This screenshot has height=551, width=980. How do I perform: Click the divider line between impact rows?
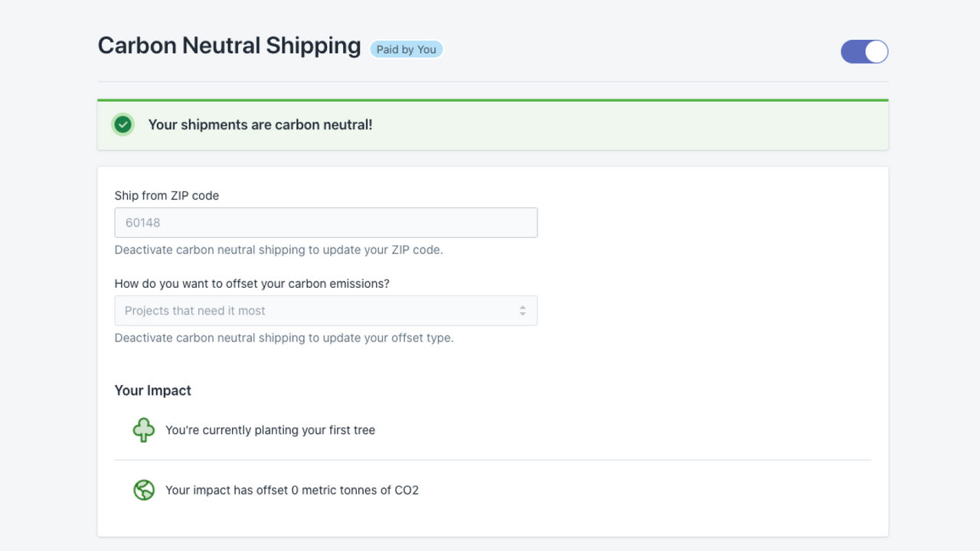click(492, 460)
